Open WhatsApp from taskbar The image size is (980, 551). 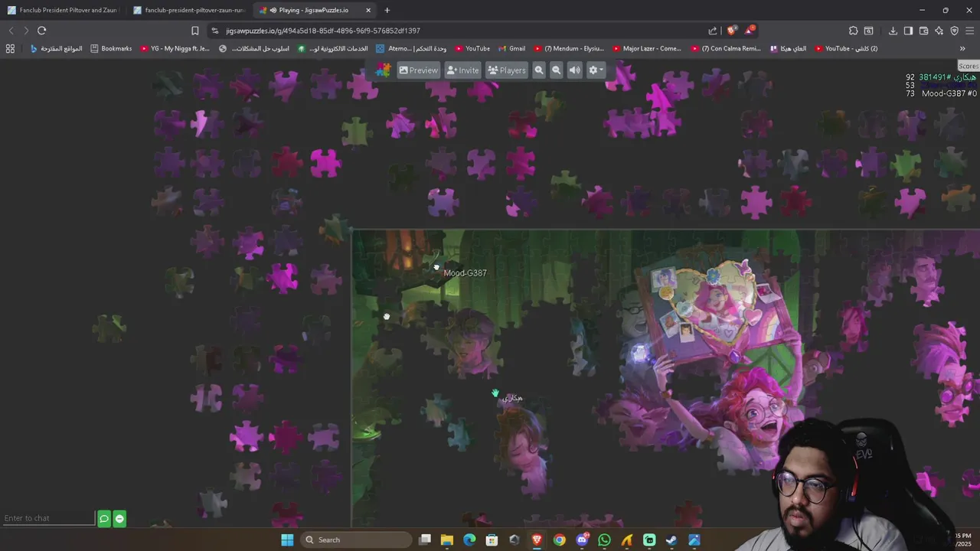[604, 540]
